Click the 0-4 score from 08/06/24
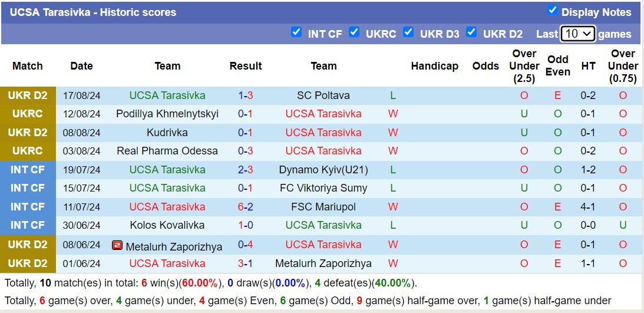 pyautogui.click(x=246, y=245)
